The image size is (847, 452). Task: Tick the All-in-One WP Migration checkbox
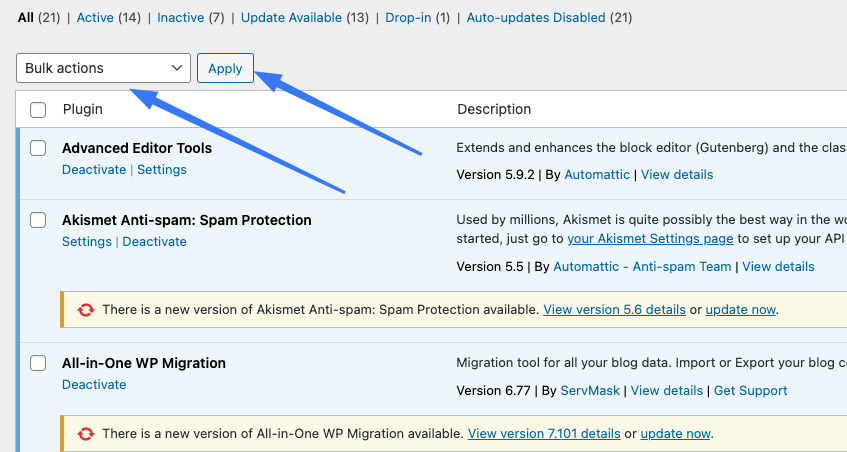pyautogui.click(x=38, y=363)
